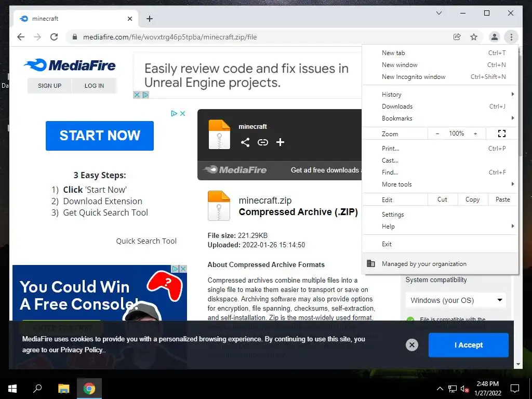Click the LOG IN button
Viewport: 532px width, 399px height.
pyautogui.click(x=94, y=86)
